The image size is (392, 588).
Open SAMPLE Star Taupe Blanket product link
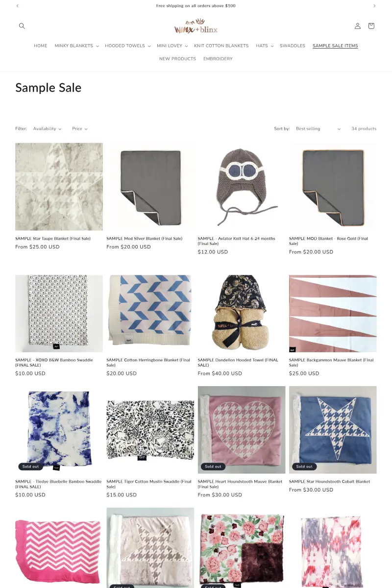(x=53, y=239)
